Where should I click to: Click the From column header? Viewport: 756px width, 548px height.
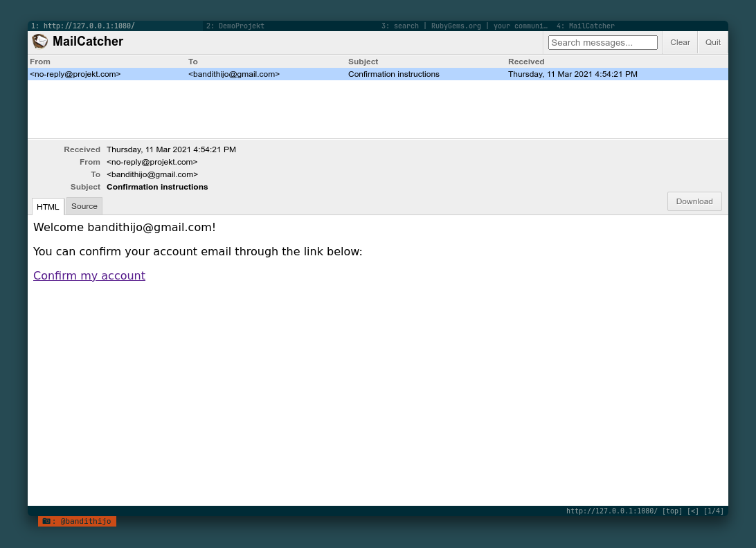coord(40,62)
